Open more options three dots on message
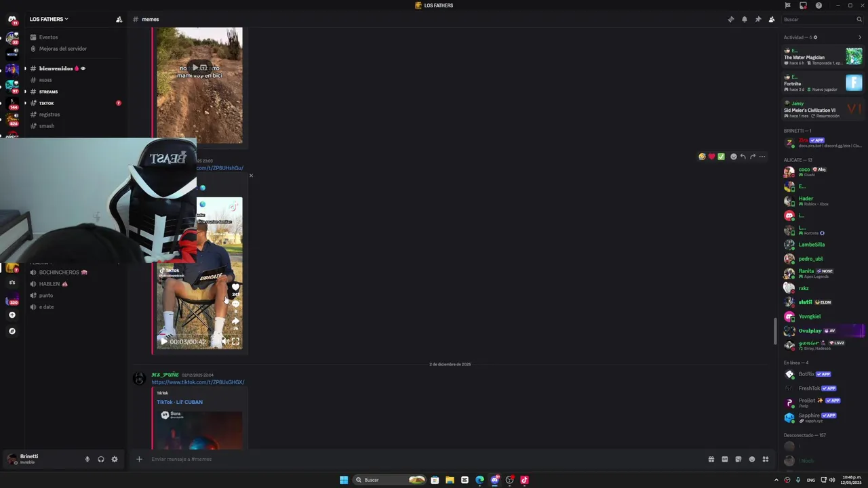This screenshot has height=488, width=868. click(x=762, y=157)
